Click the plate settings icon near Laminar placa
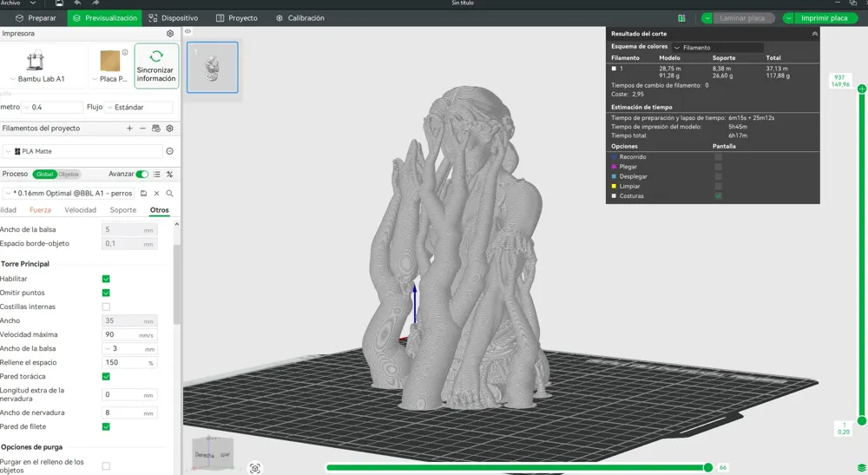This screenshot has height=475, width=868. pyautogui.click(x=681, y=18)
